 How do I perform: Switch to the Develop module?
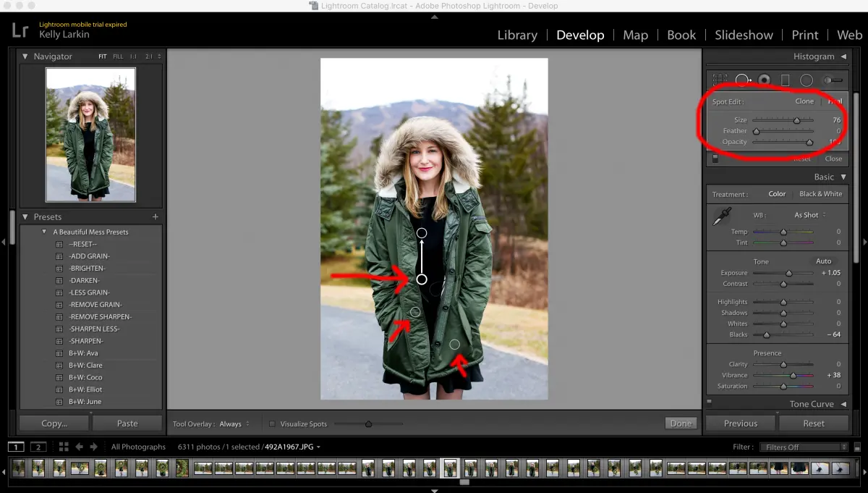point(580,35)
